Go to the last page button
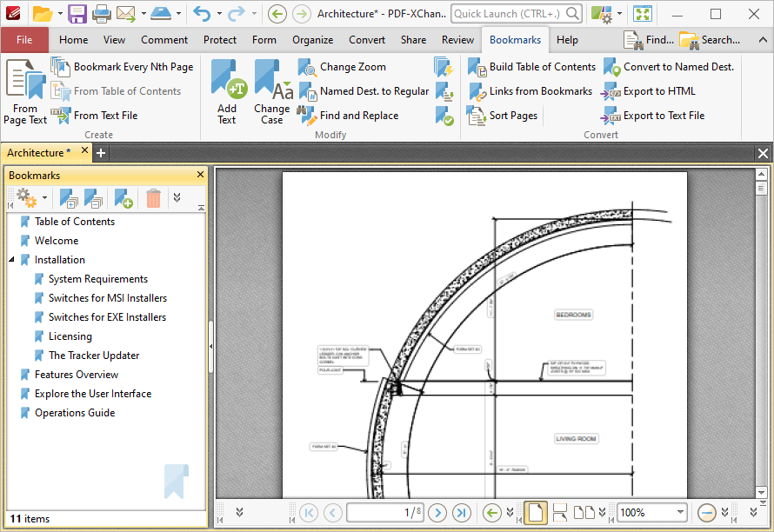This screenshot has height=532, width=774. [462, 513]
